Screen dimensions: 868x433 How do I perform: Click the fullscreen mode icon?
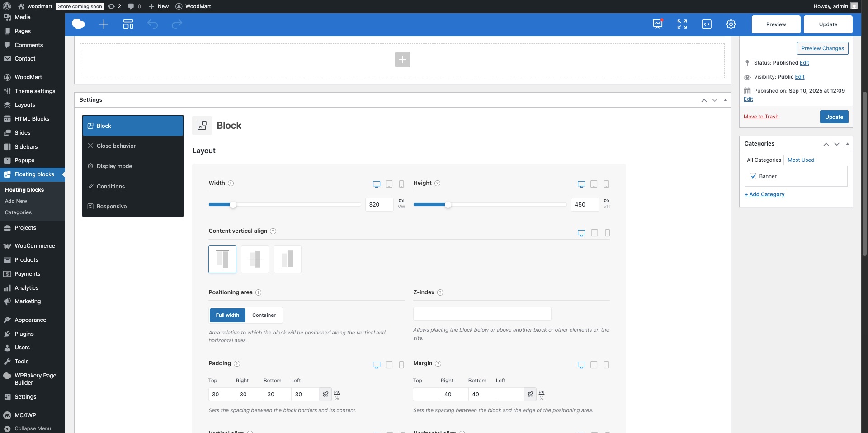click(x=682, y=24)
